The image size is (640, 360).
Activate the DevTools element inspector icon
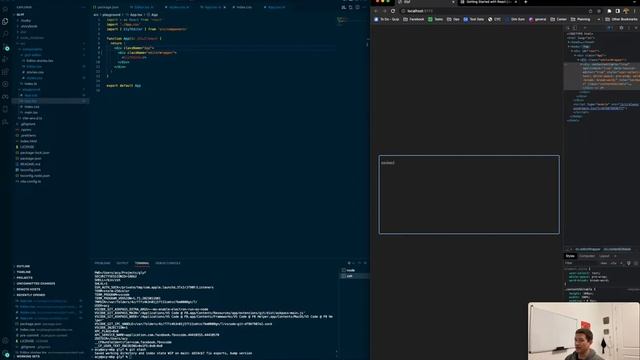568,28
